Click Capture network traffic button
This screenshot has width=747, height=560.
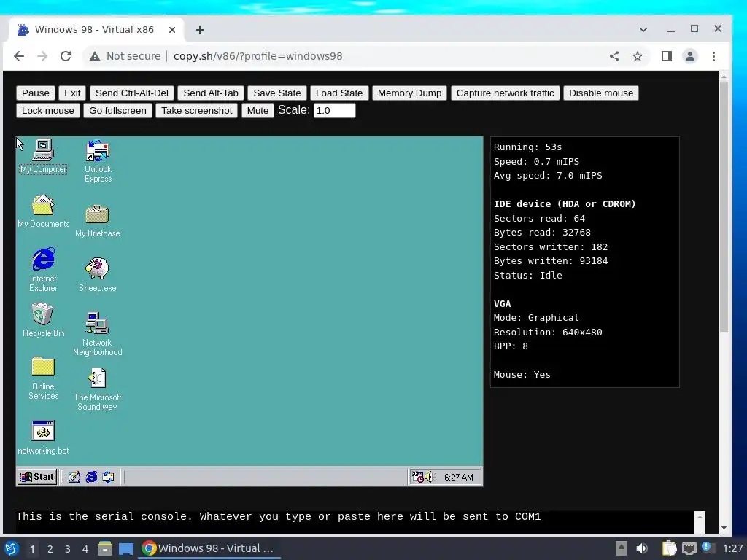[505, 93]
